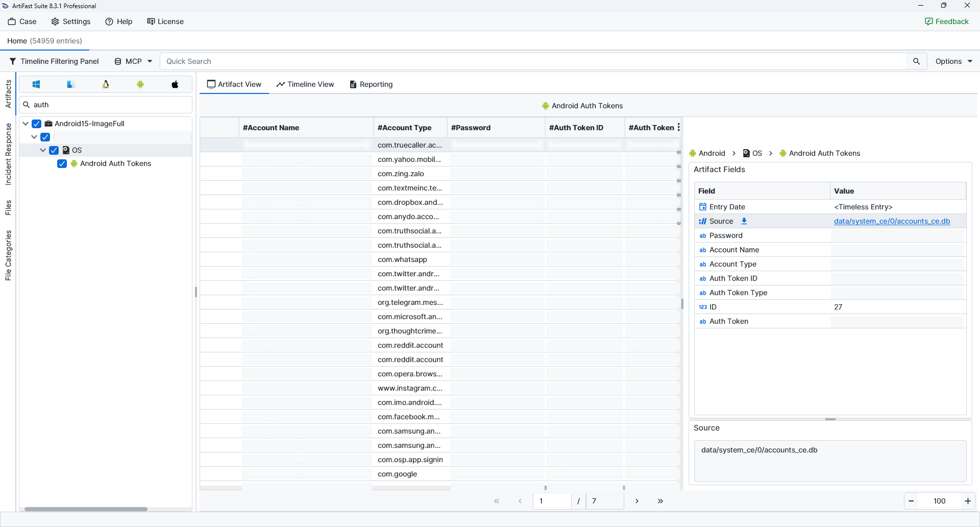Click the results table horizontal scrollbar
Viewport: 980px width, 527px height.
325,488
